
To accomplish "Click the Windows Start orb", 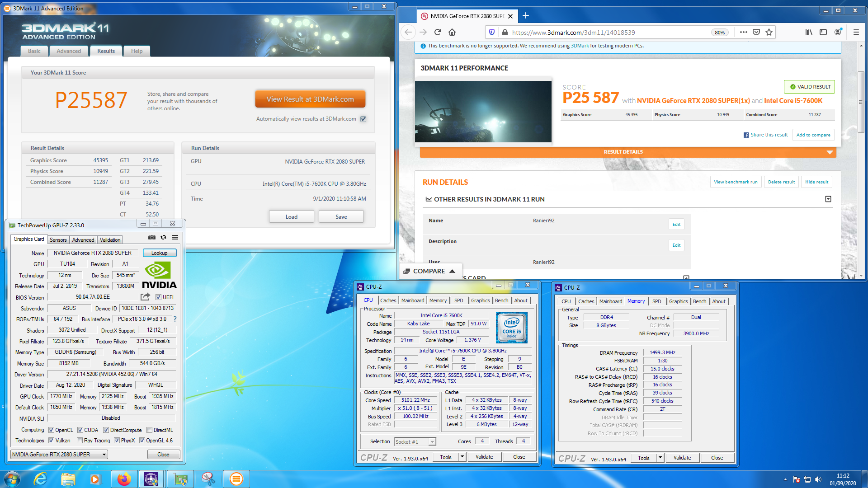I will point(12,479).
